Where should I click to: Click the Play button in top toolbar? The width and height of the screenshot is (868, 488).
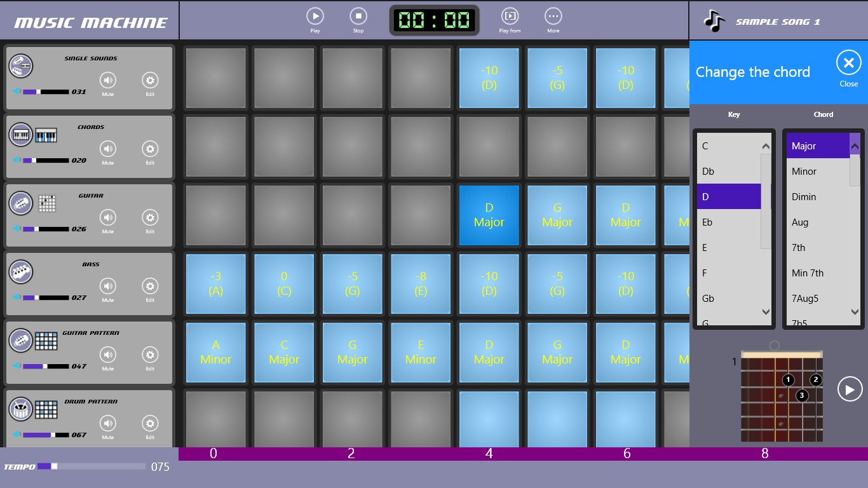pyautogui.click(x=315, y=16)
